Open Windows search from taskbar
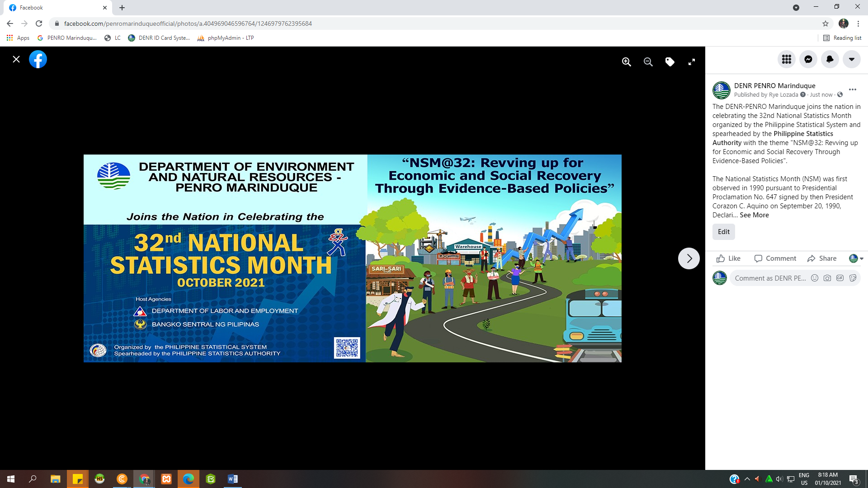 [x=33, y=479]
